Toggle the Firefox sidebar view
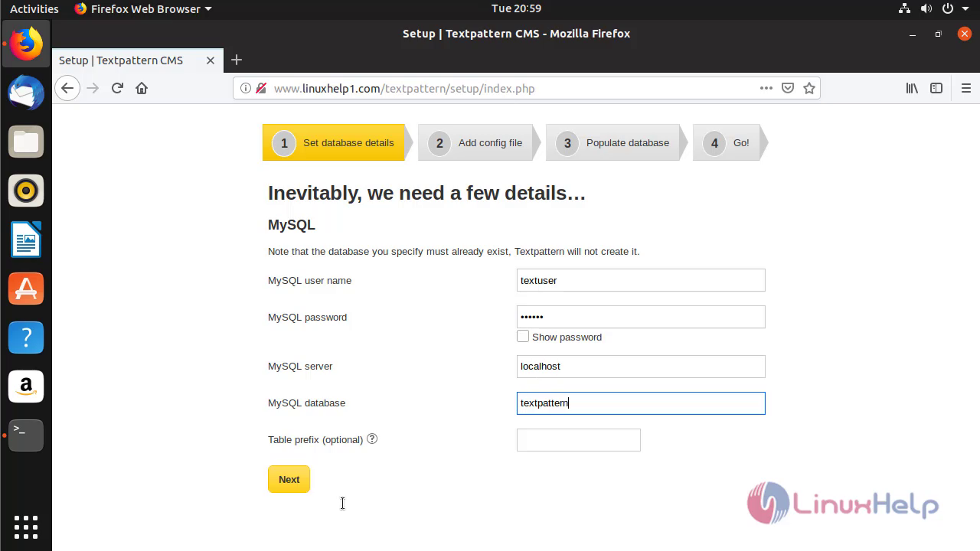This screenshot has height=551, width=980. coord(936,88)
